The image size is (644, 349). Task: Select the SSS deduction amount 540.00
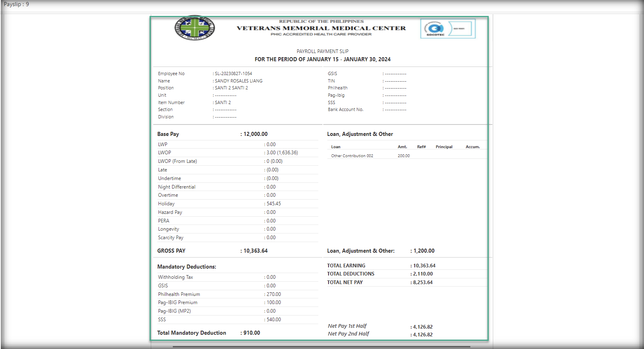pos(274,320)
